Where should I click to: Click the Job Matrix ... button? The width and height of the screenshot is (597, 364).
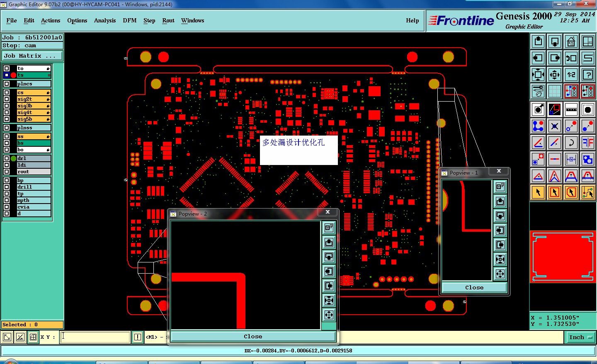(x=33, y=56)
